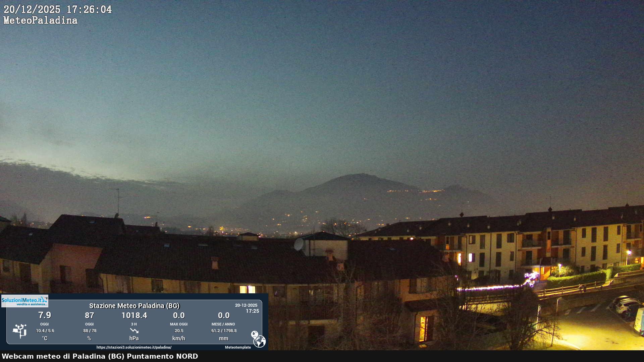Expand the 3 H pressure trend section
The width and height of the screenshot is (644, 362).
point(134,324)
